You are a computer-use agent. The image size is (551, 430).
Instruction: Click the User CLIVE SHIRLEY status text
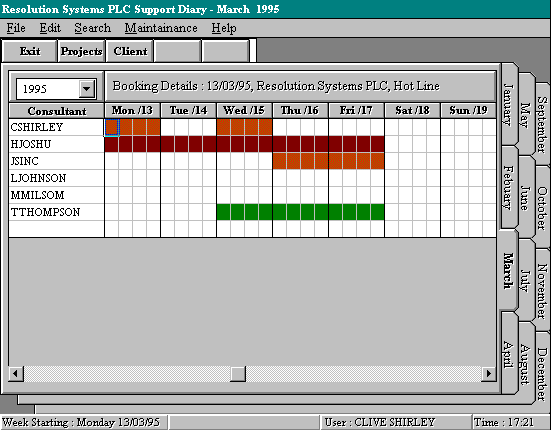click(x=380, y=422)
